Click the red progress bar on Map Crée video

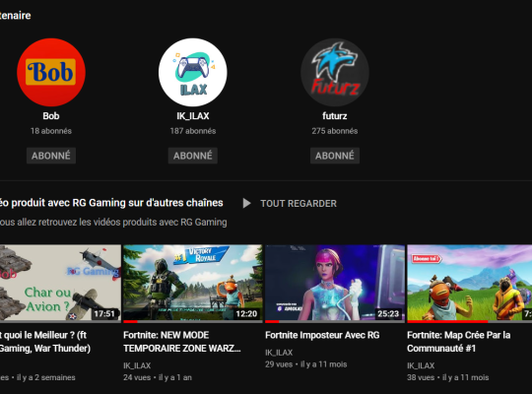coord(447,321)
